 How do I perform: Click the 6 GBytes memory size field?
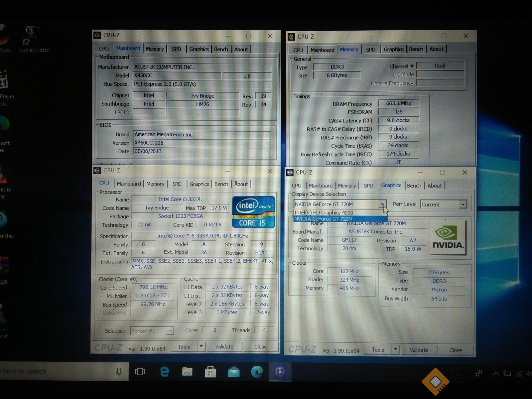click(x=337, y=75)
